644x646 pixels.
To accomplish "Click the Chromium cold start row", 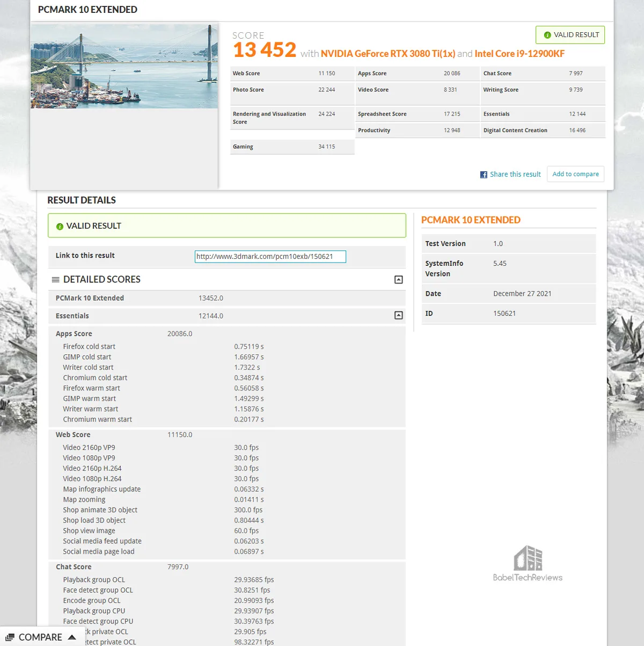I will (x=227, y=378).
